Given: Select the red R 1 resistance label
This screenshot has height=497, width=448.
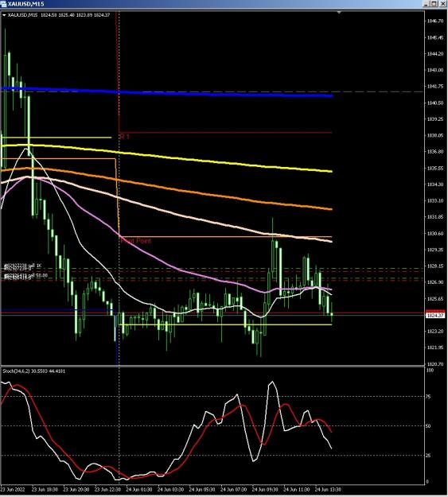Looking at the screenshot, I should coord(124,137).
